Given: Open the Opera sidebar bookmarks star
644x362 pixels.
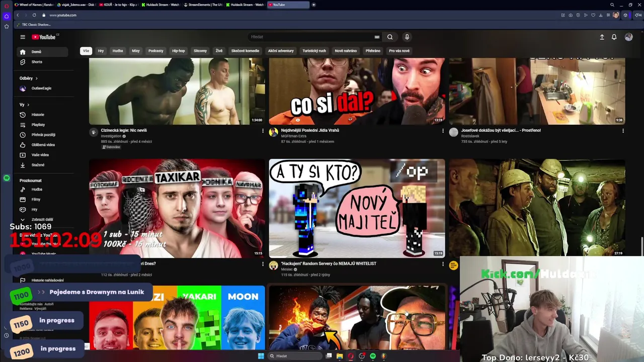Looking at the screenshot, I should tap(7, 26).
